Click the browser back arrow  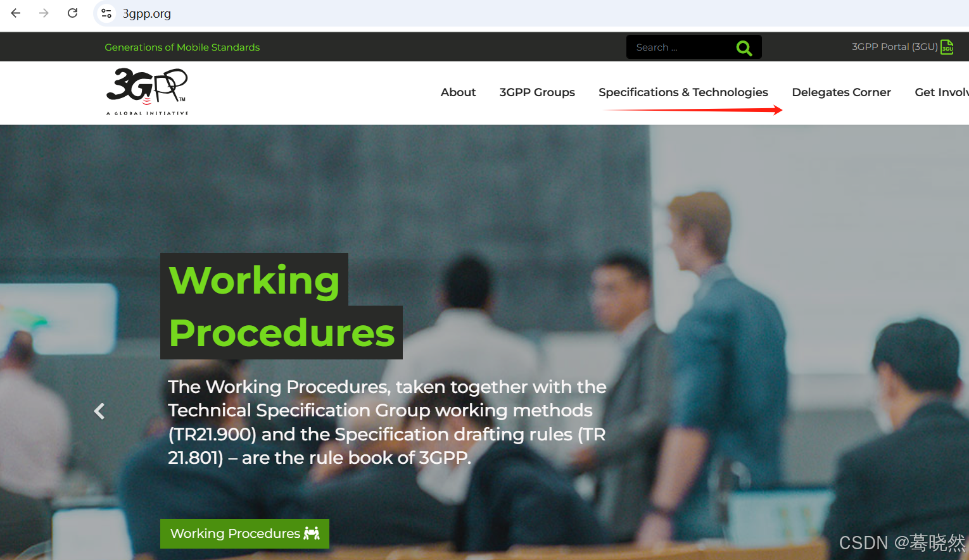[16, 13]
